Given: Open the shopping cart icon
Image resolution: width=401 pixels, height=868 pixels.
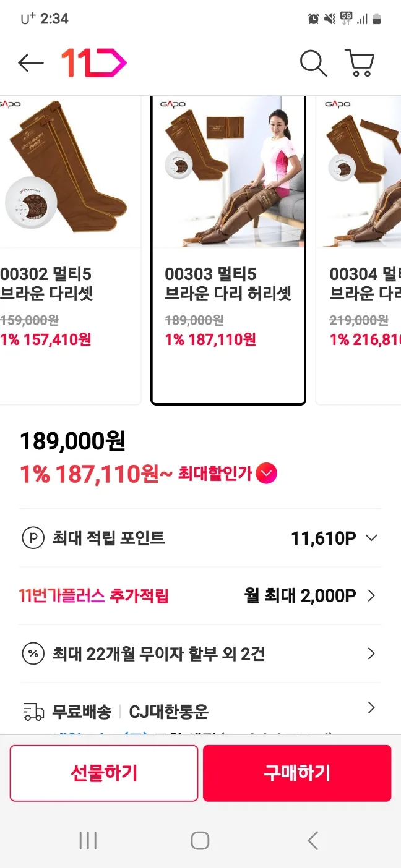Looking at the screenshot, I should pos(360,63).
